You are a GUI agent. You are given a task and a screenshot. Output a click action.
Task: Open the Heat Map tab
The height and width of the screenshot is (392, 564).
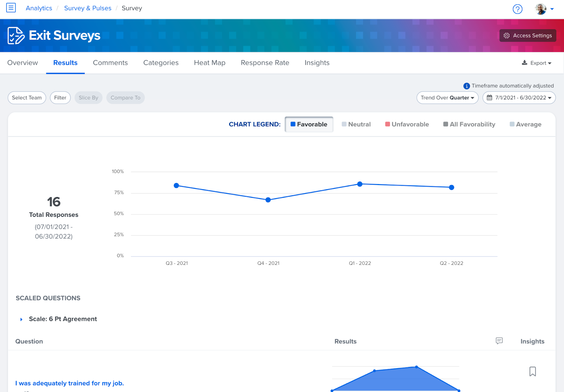tap(210, 63)
